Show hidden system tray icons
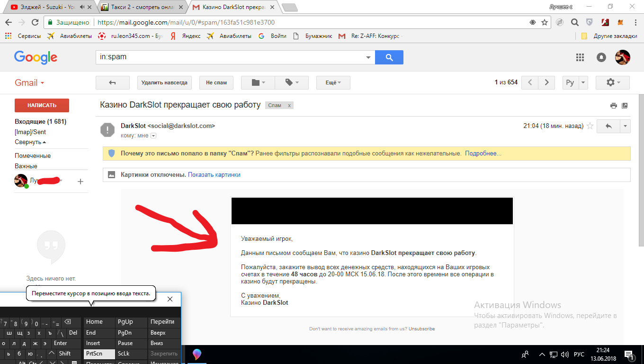The width and height of the screenshot is (644, 364). [542, 354]
